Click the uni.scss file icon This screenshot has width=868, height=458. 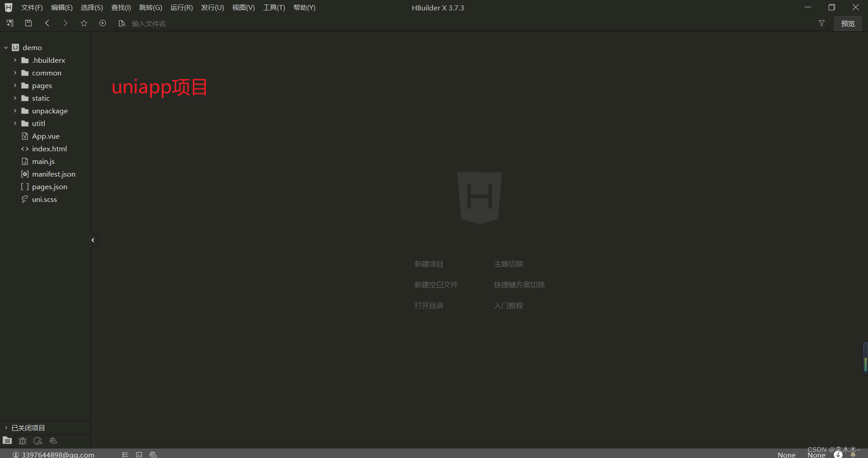[x=25, y=199]
